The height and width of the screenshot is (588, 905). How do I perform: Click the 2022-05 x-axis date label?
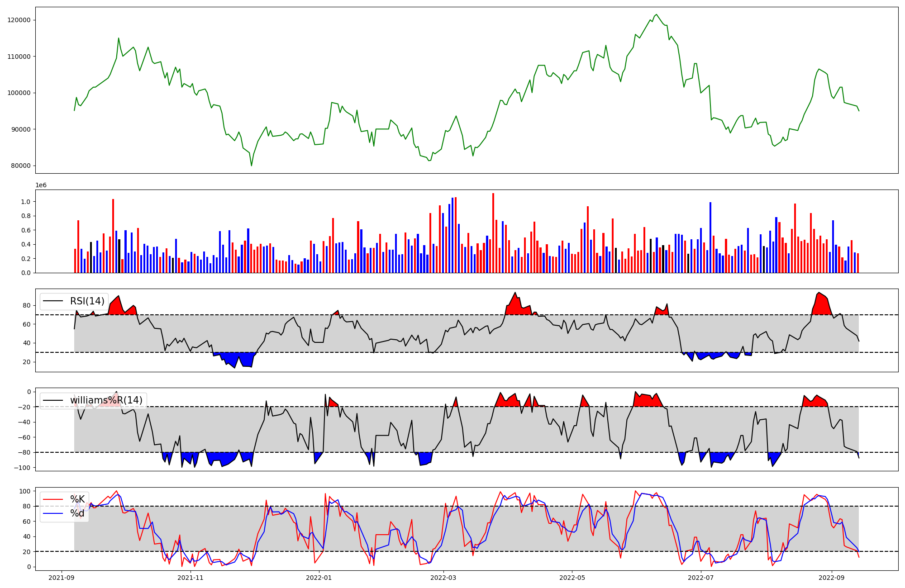572,578
